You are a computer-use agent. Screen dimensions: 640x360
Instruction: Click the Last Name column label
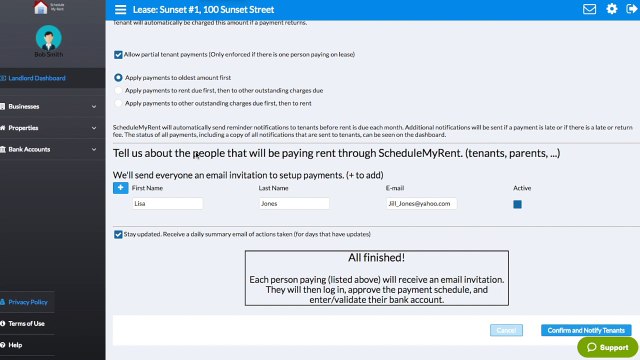(x=273, y=188)
